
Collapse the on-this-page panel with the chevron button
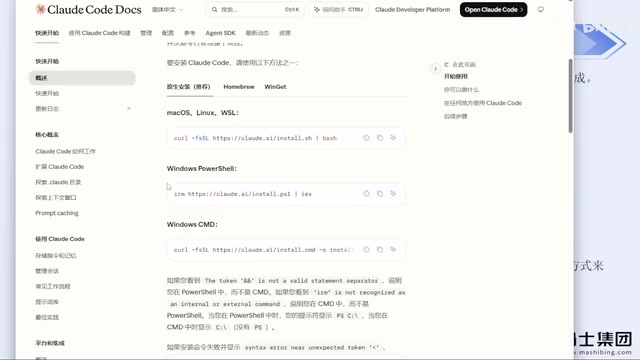tap(435, 69)
